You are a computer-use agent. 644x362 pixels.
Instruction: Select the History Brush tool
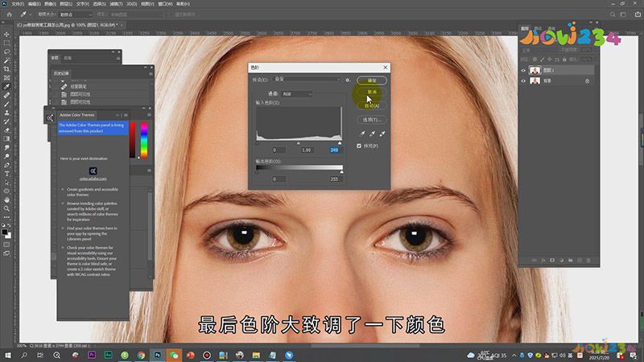click(x=6, y=121)
